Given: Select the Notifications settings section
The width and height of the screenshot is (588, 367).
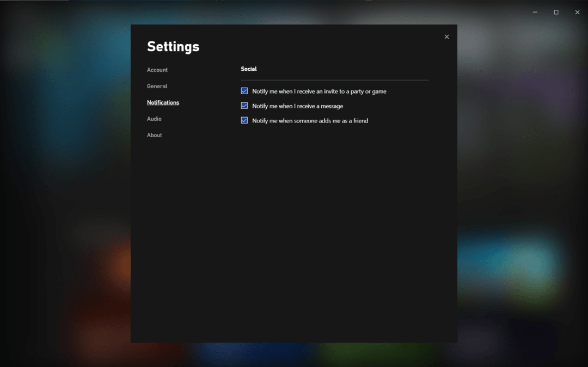Looking at the screenshot, I should click(163, 102).
